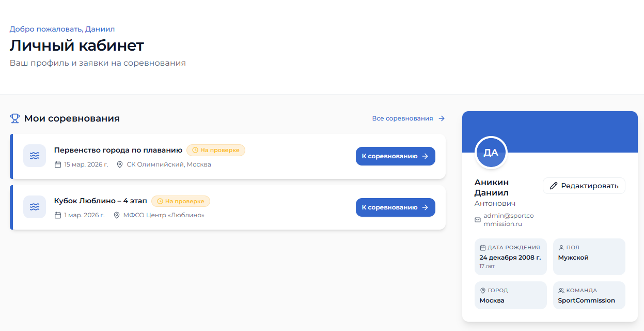Click На проверке badge on Первенство города

click(216, 150)
